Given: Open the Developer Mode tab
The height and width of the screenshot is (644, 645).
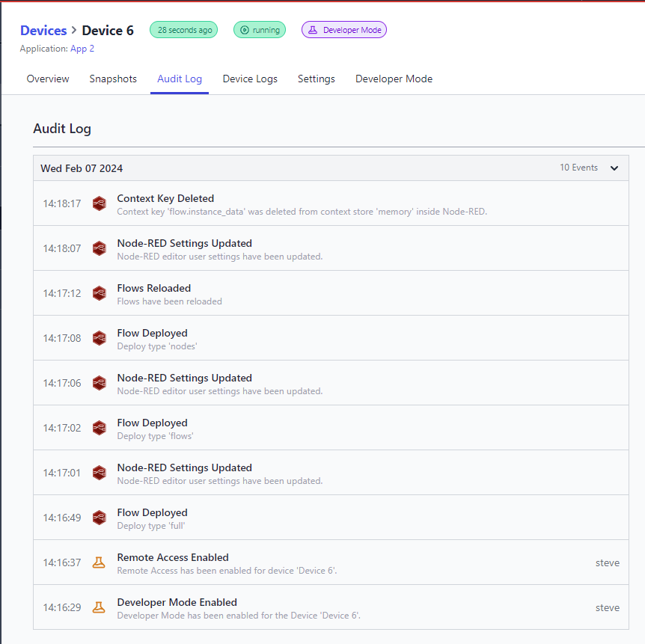Looking at the screenshot, I should (394, 79).
